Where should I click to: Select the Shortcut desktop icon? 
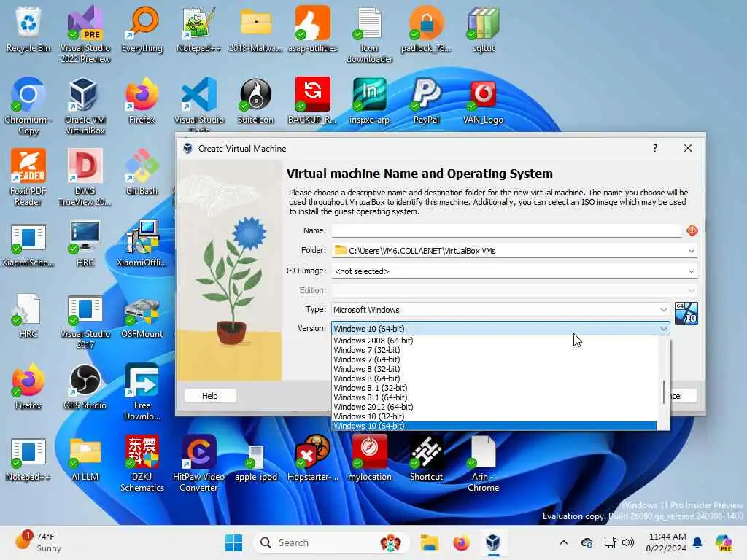426,458
